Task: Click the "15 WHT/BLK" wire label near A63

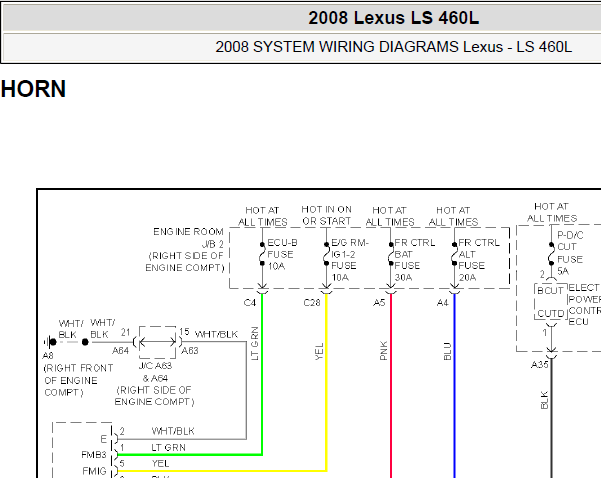Action: [x=209, y=333]
